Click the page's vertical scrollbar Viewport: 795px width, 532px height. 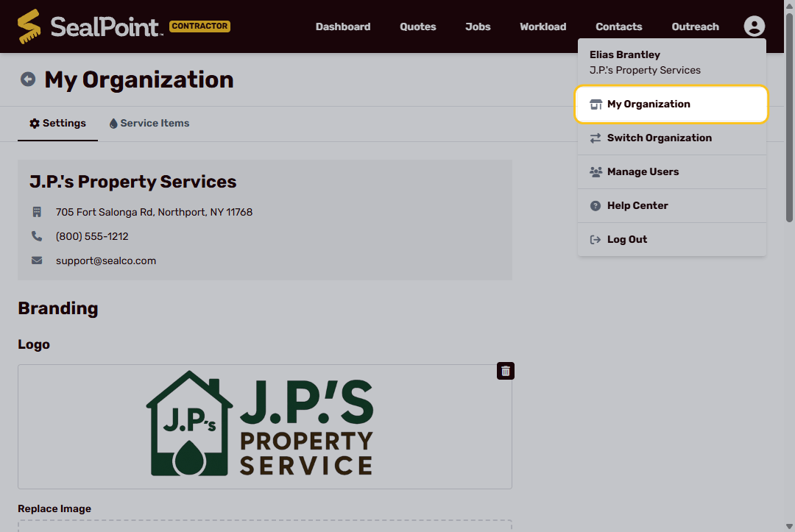(x=789, y=118)
